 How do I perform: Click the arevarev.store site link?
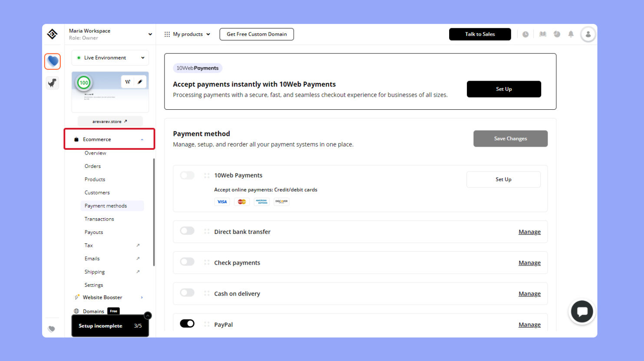(110, 121)
